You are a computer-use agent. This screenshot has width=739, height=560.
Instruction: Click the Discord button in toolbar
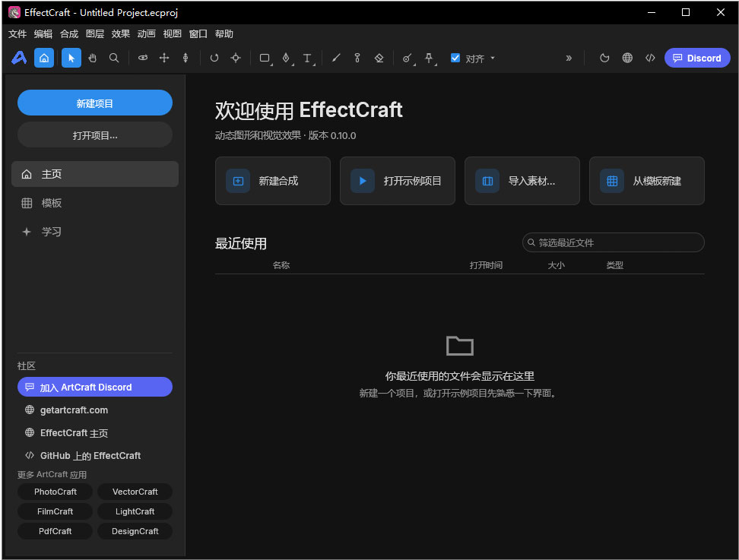[697, 58]
